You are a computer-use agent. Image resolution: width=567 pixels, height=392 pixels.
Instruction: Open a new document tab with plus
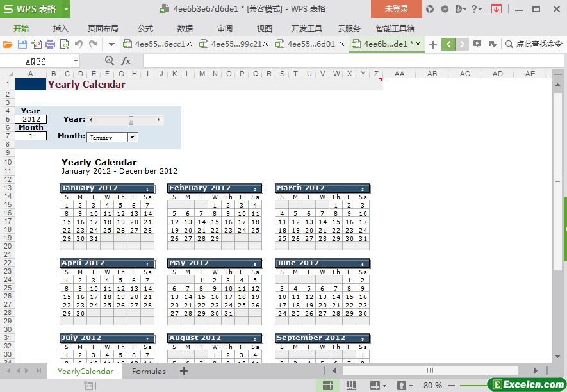point(433,44)
